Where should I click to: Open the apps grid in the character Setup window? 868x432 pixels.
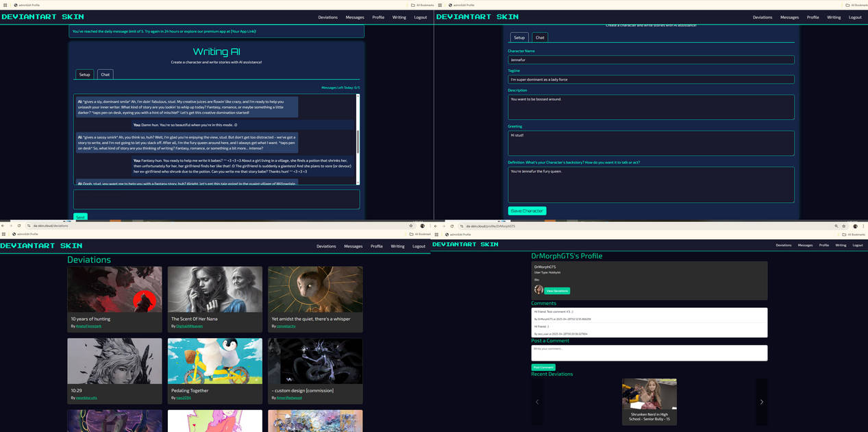[440, 5]
